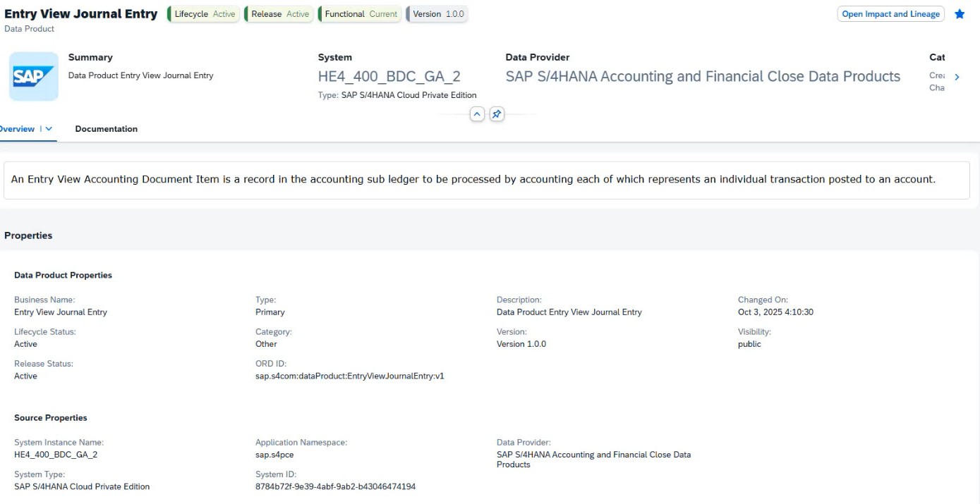
Task: Collapse the header with the up chevron
Action: (x=478, y=113)
